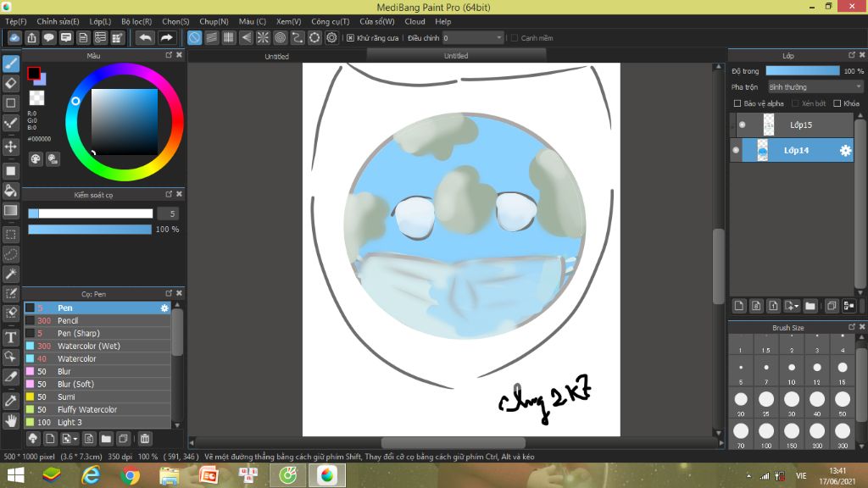868x488 pixels.
Task: Select the Eraser tool
Action: pyautogui.click(x=10, y=84)
